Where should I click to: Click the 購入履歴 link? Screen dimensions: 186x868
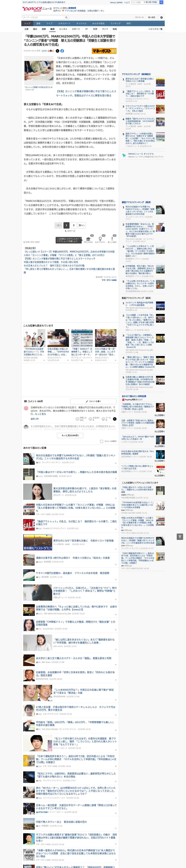[x=152, y=18]
